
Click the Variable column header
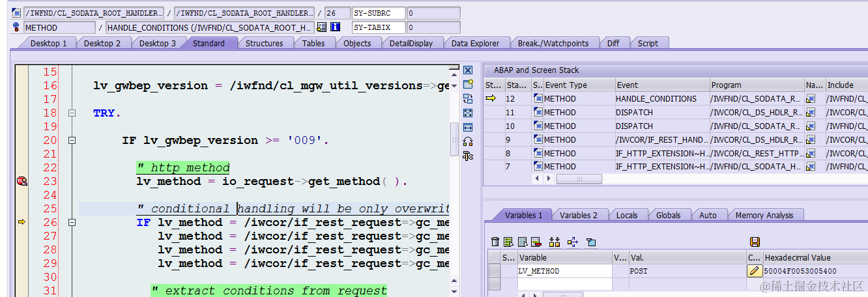(564, 257)
